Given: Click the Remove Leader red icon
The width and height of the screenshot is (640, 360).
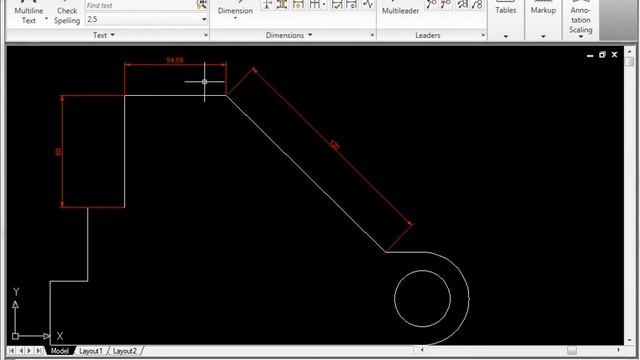Looking at the screenshot, I should click(445, 4).
